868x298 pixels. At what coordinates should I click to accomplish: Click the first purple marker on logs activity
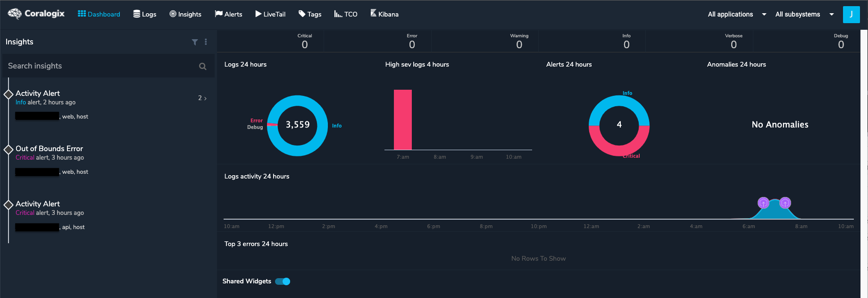(763, 203)
